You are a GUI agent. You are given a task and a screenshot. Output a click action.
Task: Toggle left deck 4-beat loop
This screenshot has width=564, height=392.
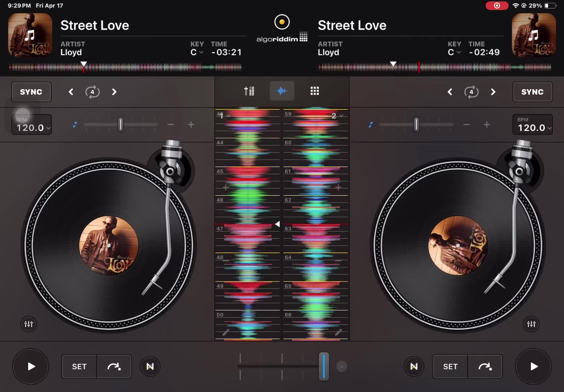coord(92,92)
